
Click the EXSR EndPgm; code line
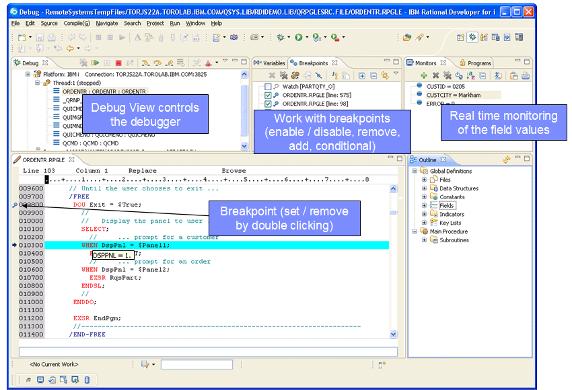pos(97,318)
